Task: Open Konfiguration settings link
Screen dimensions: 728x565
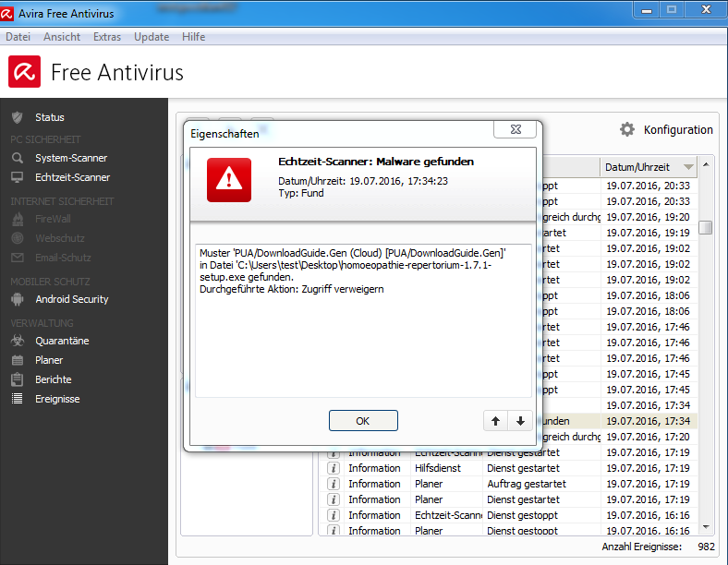Action: 678,130
